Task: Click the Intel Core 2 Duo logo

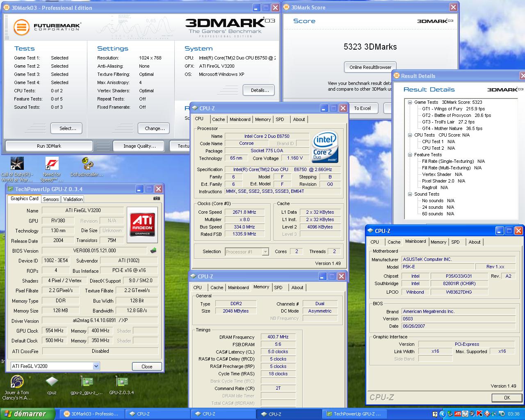Action: click(x=324, y=146)
